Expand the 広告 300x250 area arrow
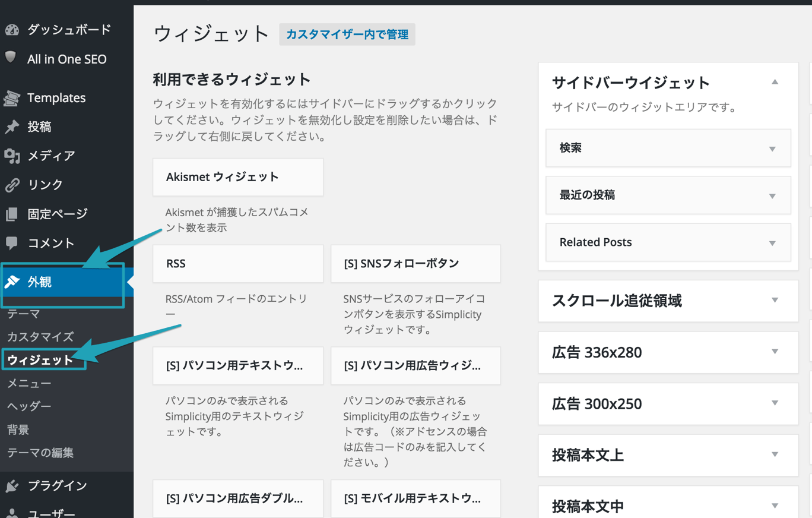Screen dimensions: 812x518 [x=775, y=403]
